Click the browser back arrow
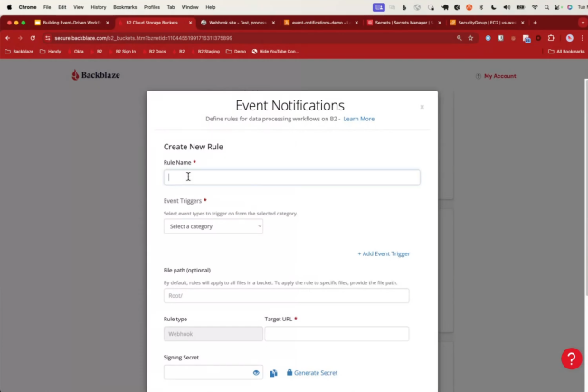The width and height of the screenshot is (588, 392). 8,38
